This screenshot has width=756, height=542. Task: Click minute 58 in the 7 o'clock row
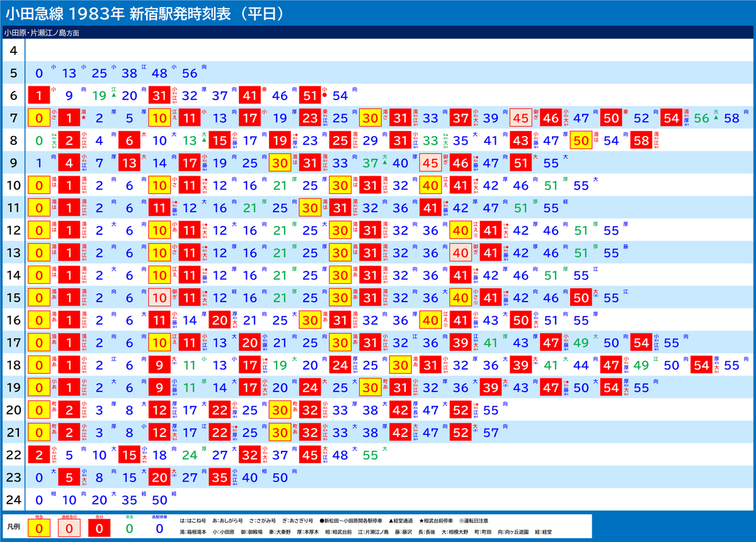[731, 118]
